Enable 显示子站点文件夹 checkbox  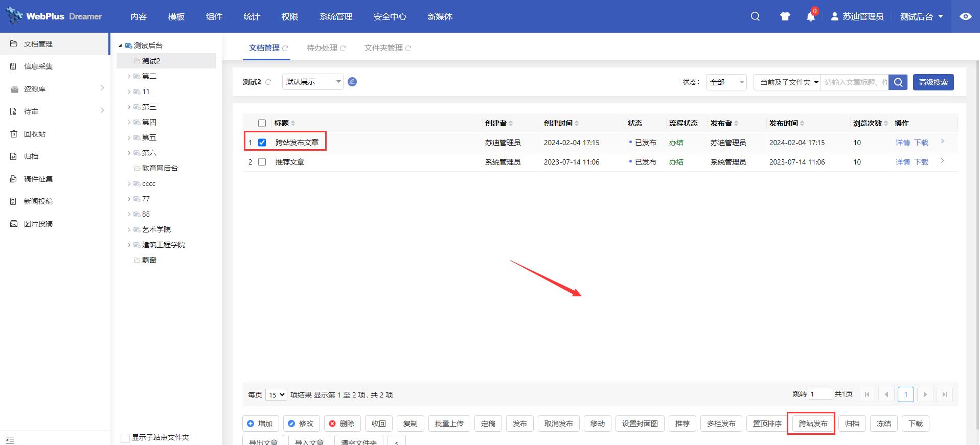[x=125, y=438]
